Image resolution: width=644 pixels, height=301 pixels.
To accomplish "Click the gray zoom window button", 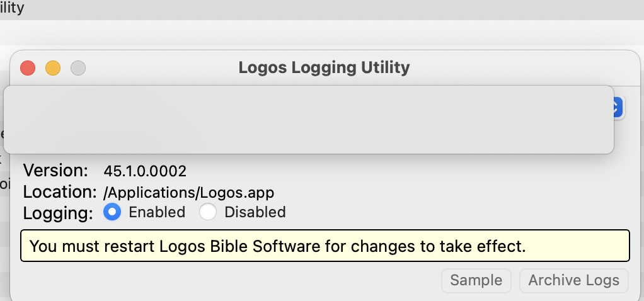I will tap(78, 68).
